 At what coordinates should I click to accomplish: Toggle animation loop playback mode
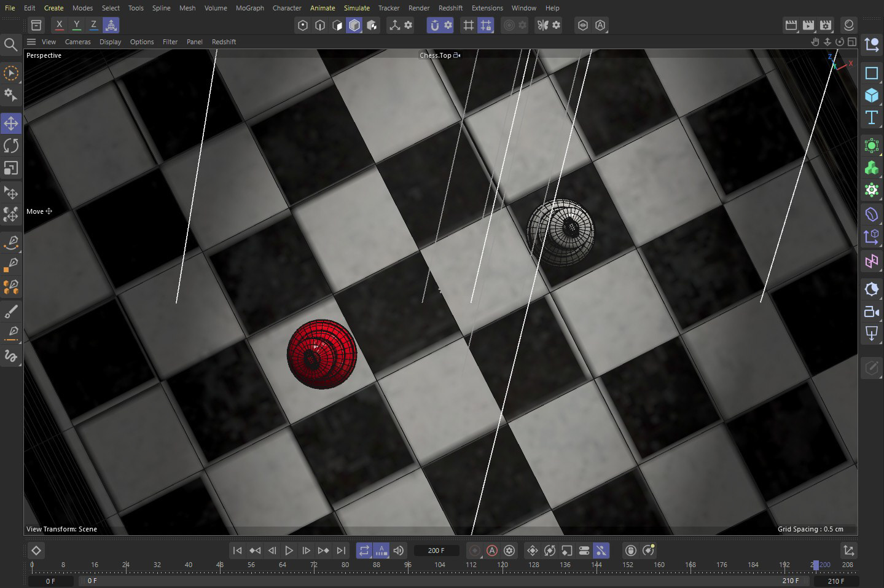(x=364, y=551)
